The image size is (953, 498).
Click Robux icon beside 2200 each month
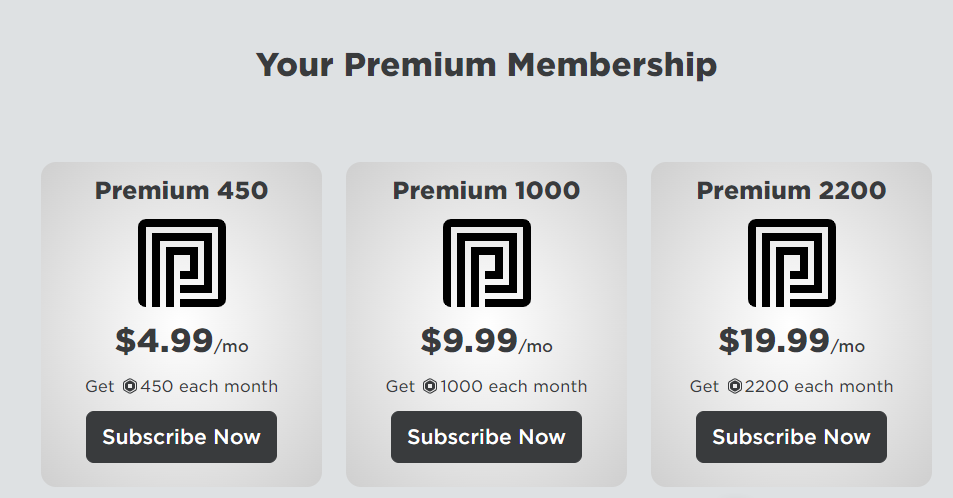[x=735, y=387]
